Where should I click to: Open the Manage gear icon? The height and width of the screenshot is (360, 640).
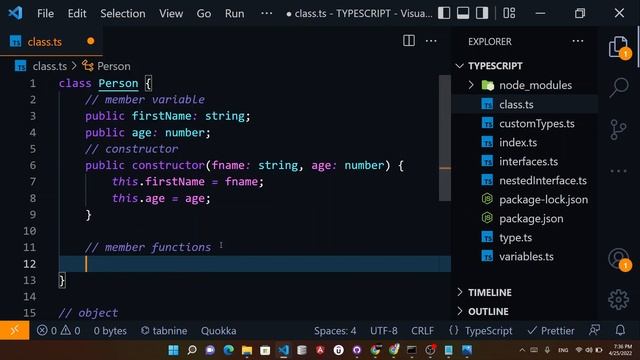[619, 300]
